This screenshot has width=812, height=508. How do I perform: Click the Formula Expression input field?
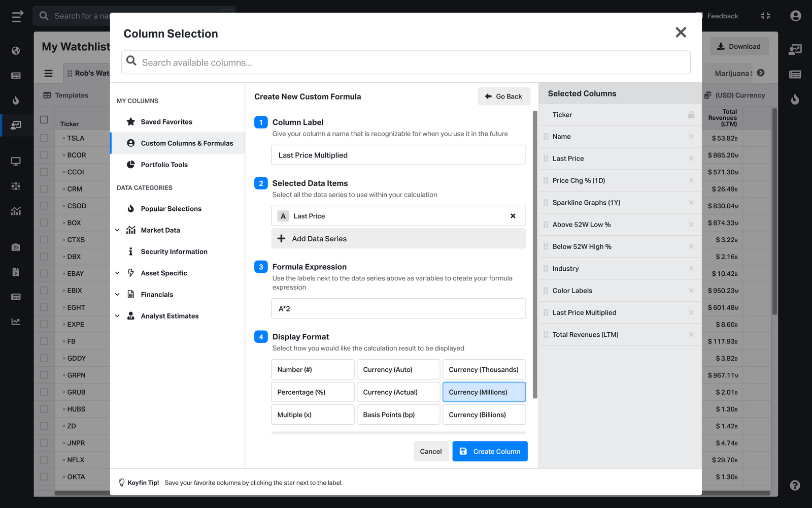pos(398,309)
